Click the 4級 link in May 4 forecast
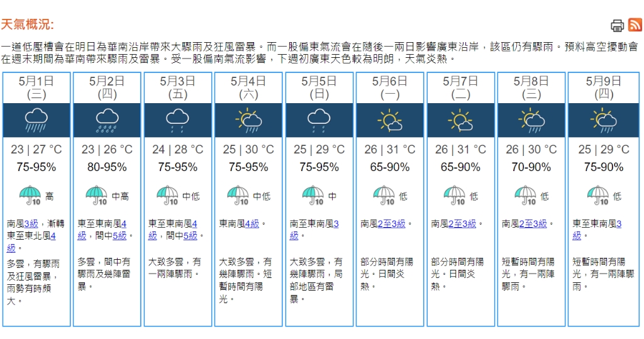644x339 pixels. pos(252,224)
